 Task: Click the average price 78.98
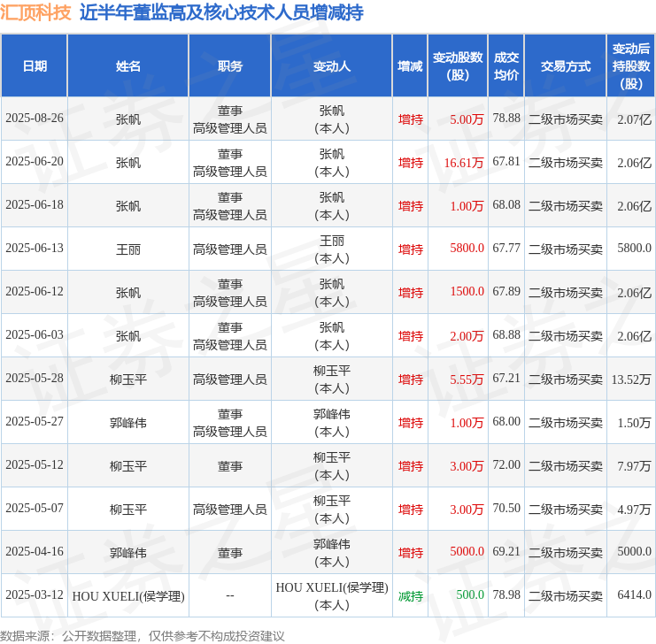506,595
